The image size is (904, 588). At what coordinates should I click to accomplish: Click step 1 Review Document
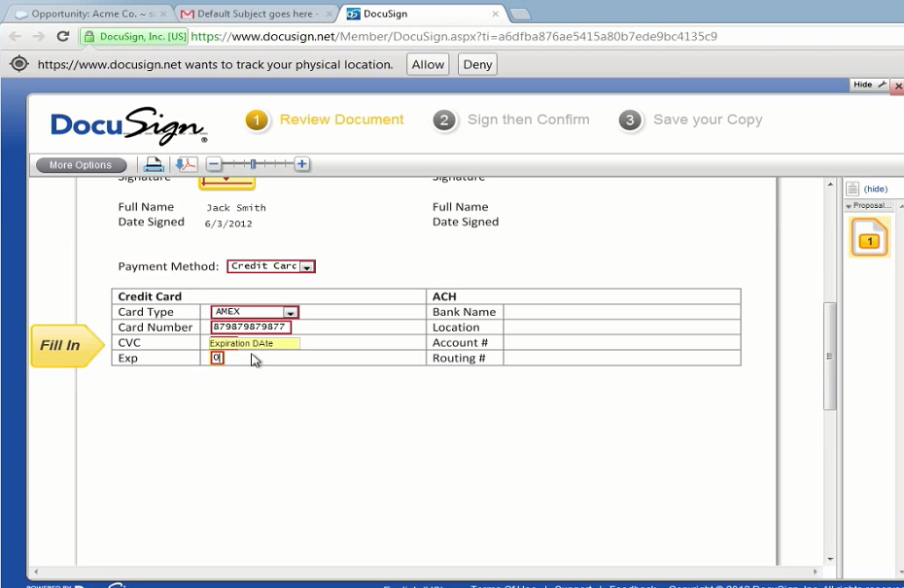point(325,120)
